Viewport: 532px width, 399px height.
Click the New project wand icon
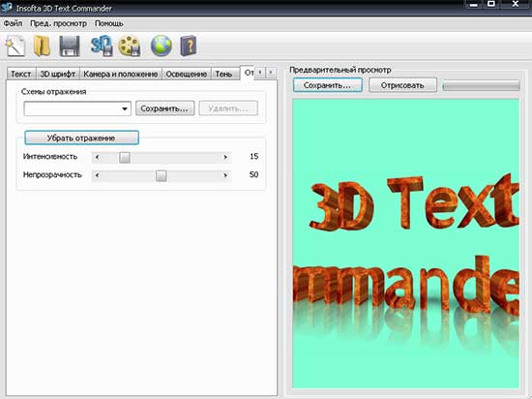(15, 46)
